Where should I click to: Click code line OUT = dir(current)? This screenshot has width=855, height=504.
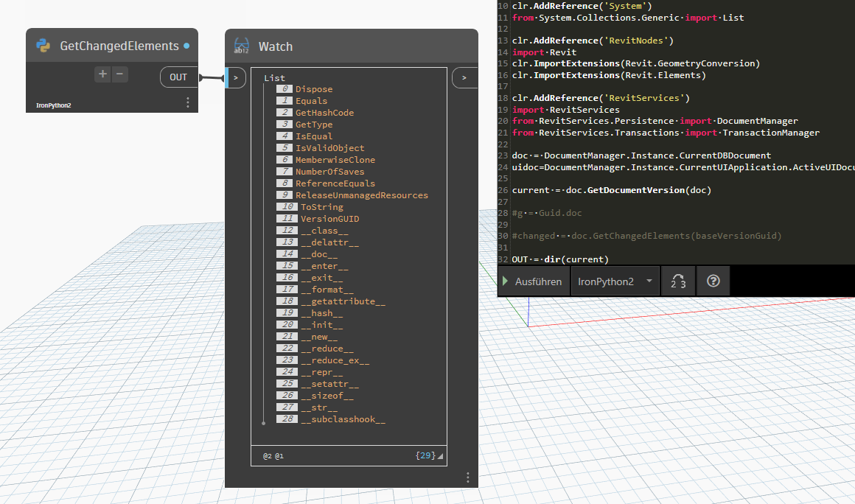[x=560, y=259]
